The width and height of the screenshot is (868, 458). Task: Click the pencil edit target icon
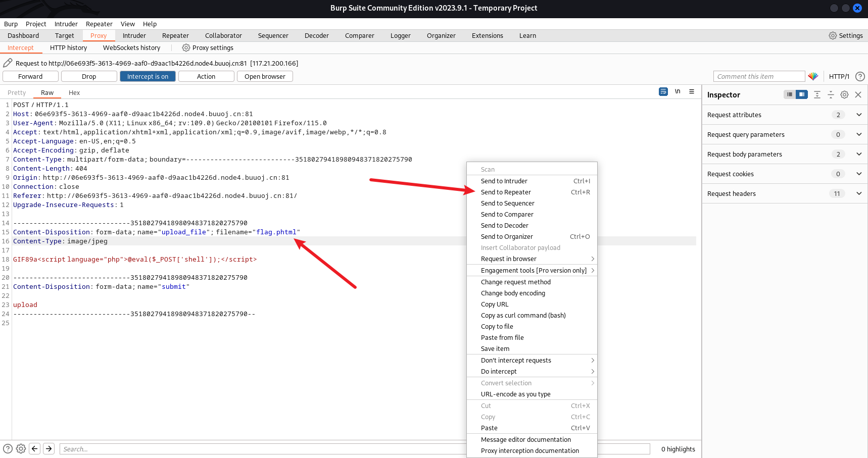click(x=8, y=63)
